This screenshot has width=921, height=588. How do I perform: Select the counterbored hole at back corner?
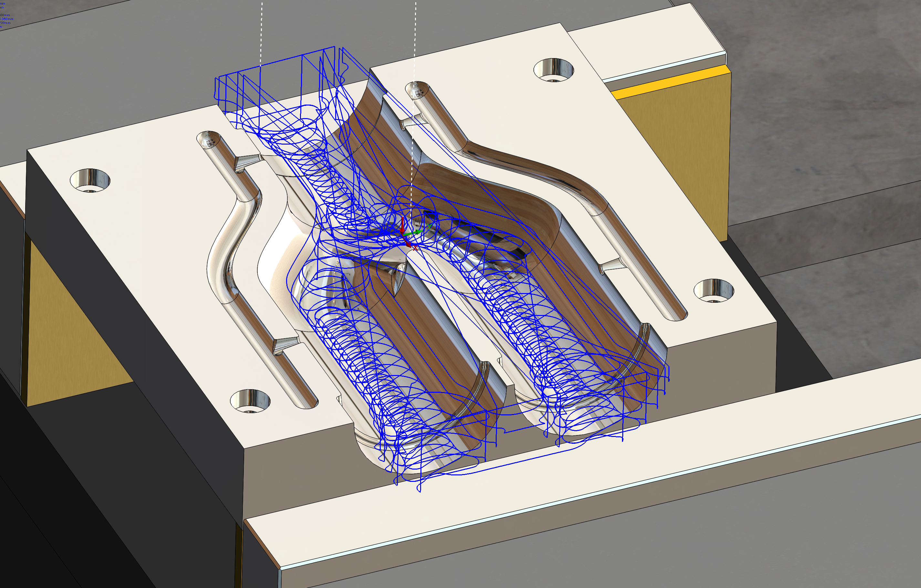(553, 70)
